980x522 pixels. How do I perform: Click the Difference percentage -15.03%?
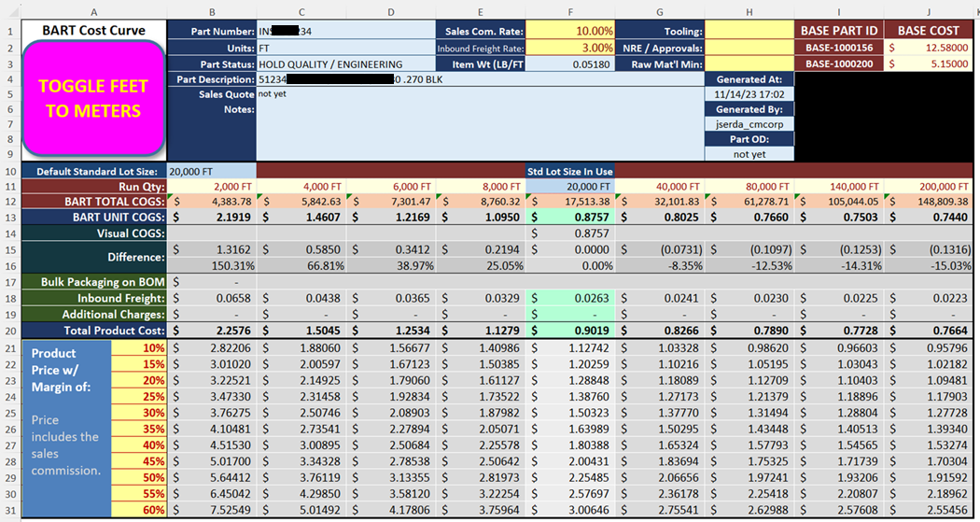929,266
